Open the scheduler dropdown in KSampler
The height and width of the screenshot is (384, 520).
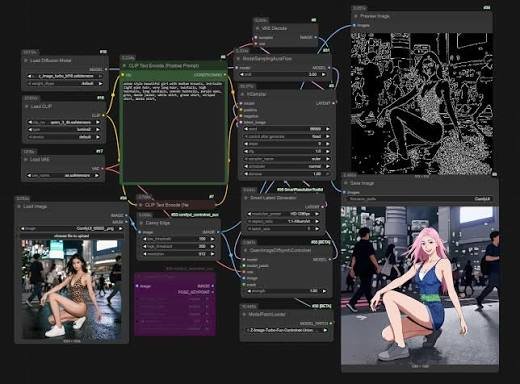click(287, 166)
